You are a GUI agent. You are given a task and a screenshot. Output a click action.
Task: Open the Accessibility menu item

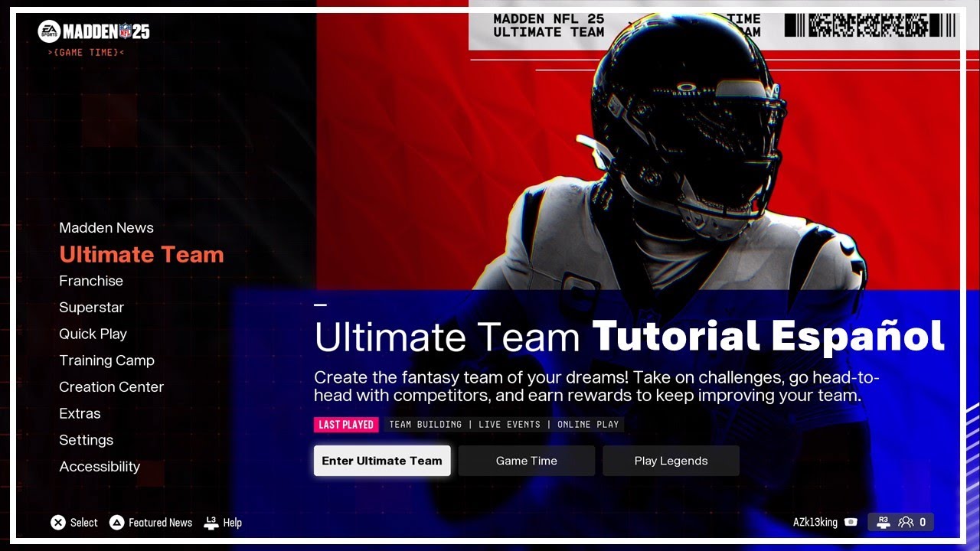[100, 467]
